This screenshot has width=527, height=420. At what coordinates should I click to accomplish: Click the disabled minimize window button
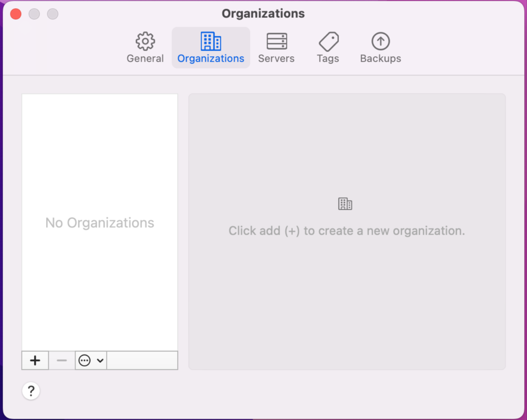pyautogui.click(x=34, y=14)
